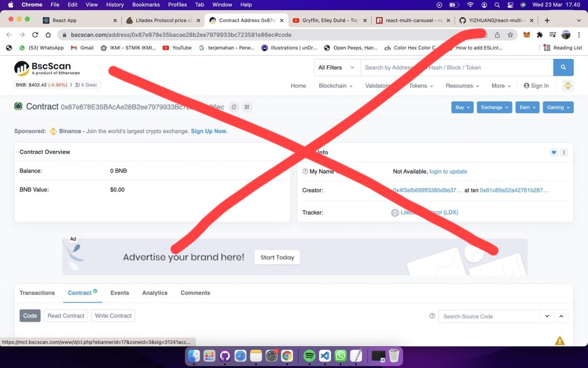This screenshot has width=588, height=368.
Task: Switch to the Analytics tab
Action: pos(155,293)
